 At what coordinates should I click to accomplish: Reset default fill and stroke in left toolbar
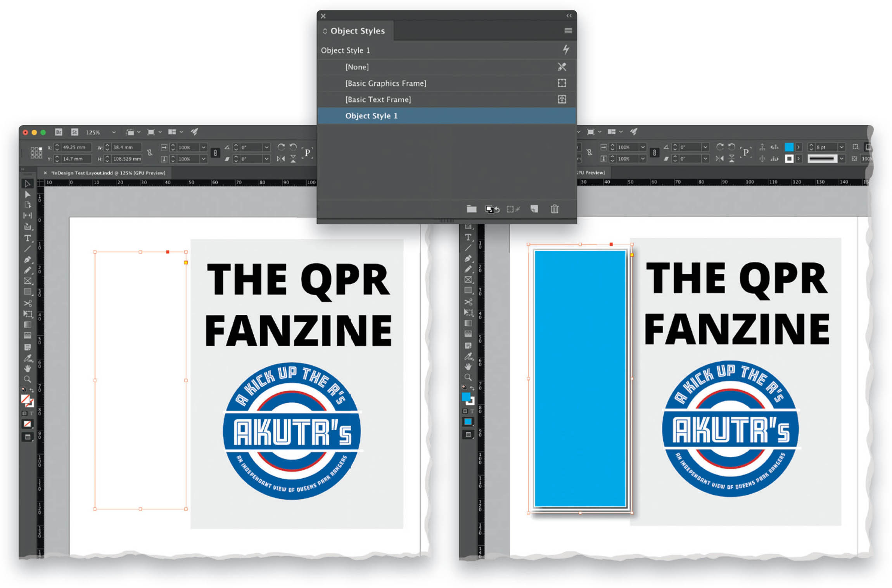[24, 389]
